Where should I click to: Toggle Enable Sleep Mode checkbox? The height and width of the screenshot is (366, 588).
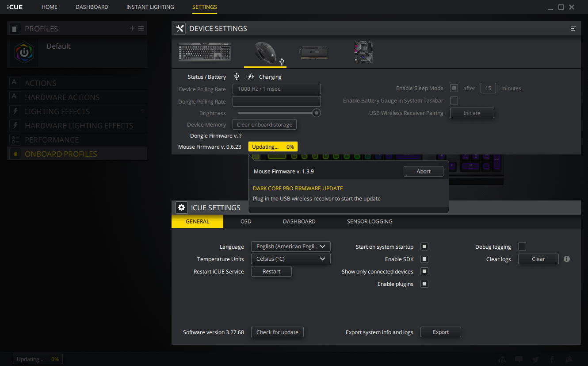tap(454, 88)
